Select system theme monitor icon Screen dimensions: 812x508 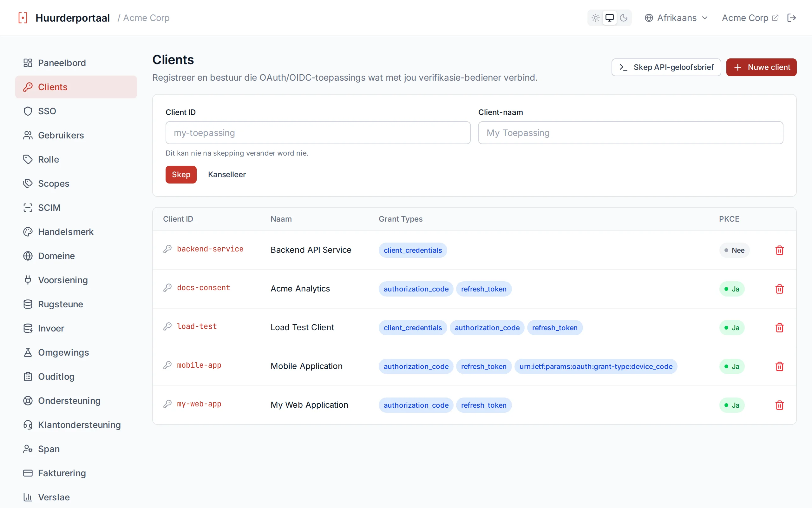coord(609,18)
